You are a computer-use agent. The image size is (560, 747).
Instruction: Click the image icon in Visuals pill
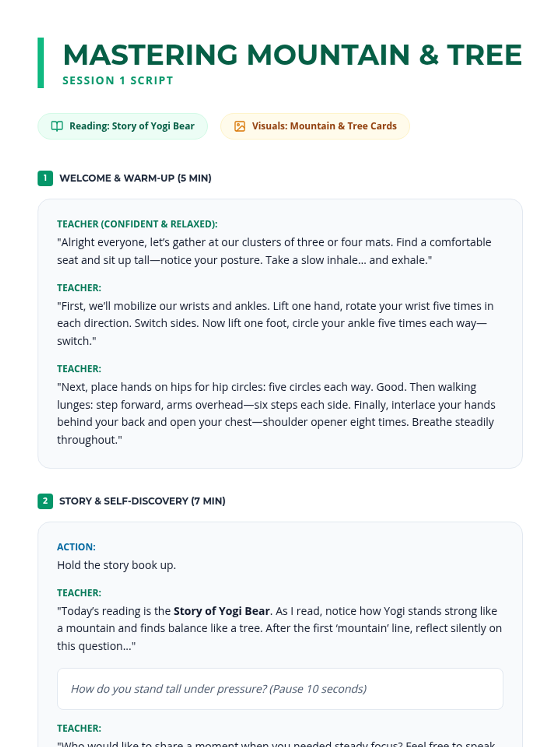click(239, 126)
